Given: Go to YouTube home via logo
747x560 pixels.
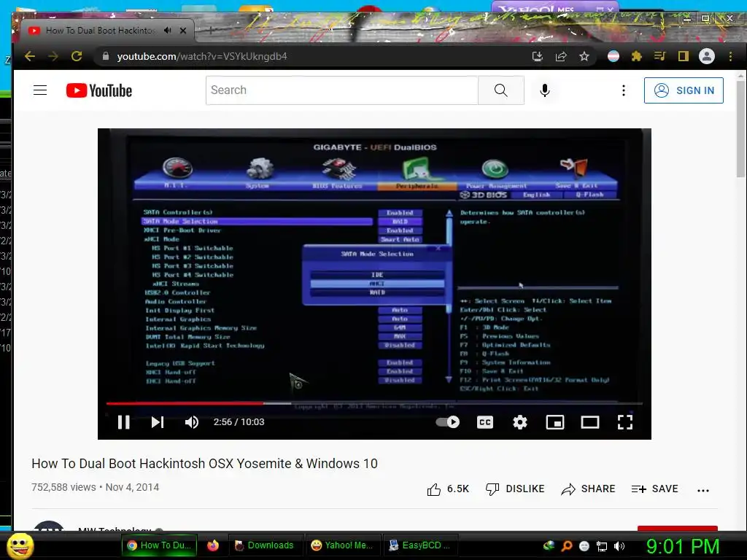Looking at the screenshot, I should (99, 90).
